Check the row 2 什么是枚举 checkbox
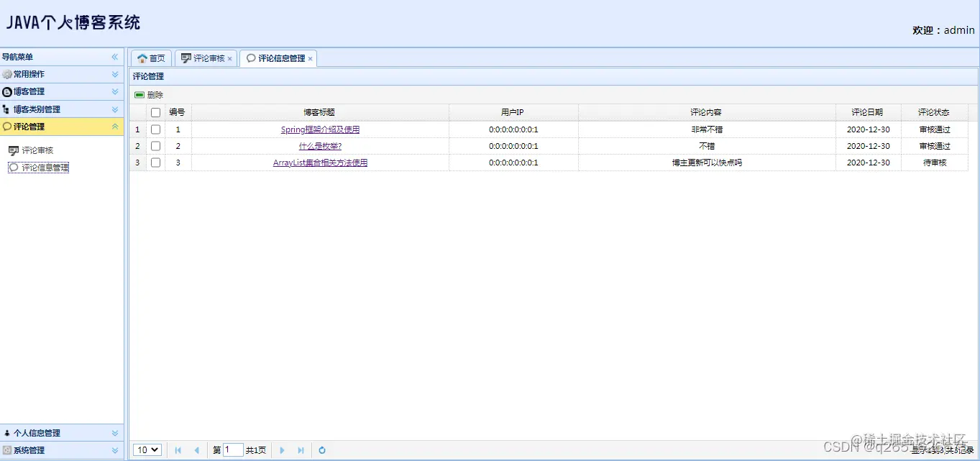The width and height of the screenshot is (980, 461). pos(155,146)
